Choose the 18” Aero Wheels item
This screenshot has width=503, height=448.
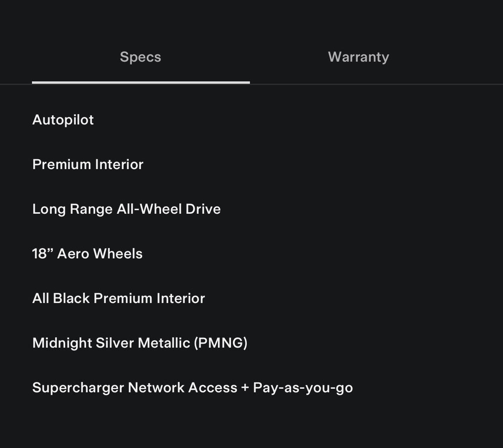point(87,254)
